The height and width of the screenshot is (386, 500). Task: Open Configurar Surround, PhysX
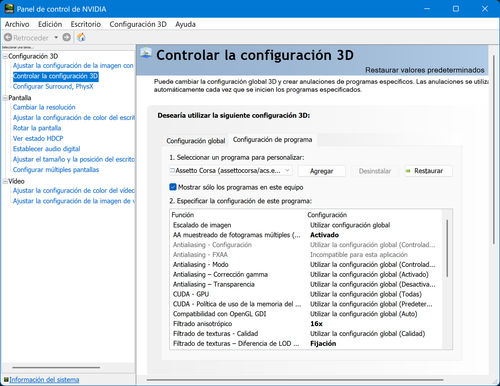(53, 87)
